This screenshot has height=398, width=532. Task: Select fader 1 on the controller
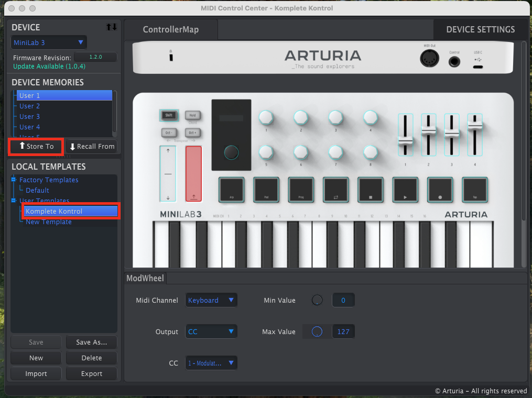tap(406, 135)
